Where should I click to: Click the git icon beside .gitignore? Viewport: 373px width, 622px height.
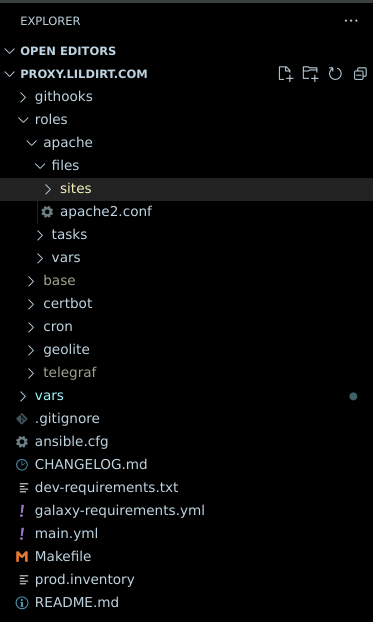pos(22,419)
